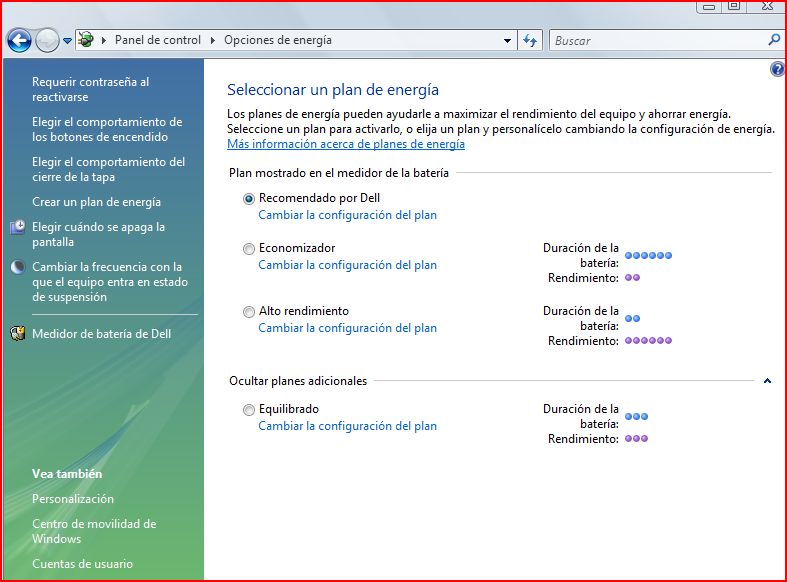
Task: Open Elegir el comportamiento del cierre de la tapa
Action: point(108,170)
